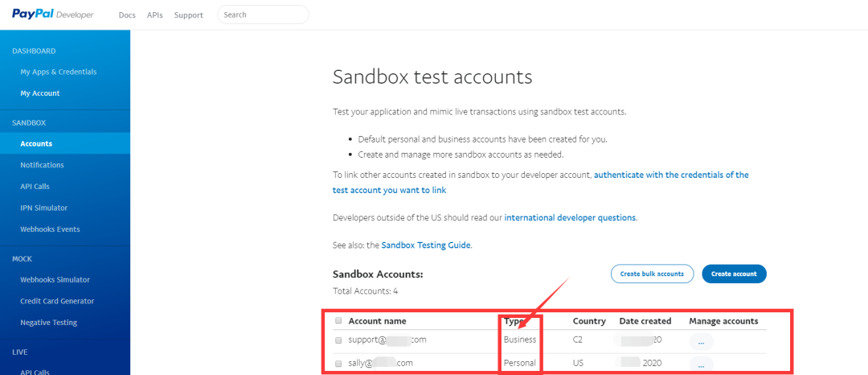Open manage menu for support account
The width and height of the screenshot is (868, 375).
coord(701,342)
